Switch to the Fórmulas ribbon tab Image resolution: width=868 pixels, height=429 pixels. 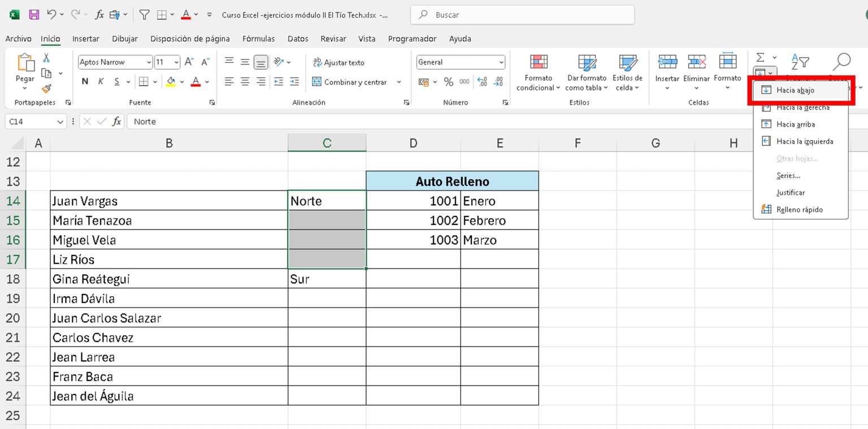tap(258, 38)
